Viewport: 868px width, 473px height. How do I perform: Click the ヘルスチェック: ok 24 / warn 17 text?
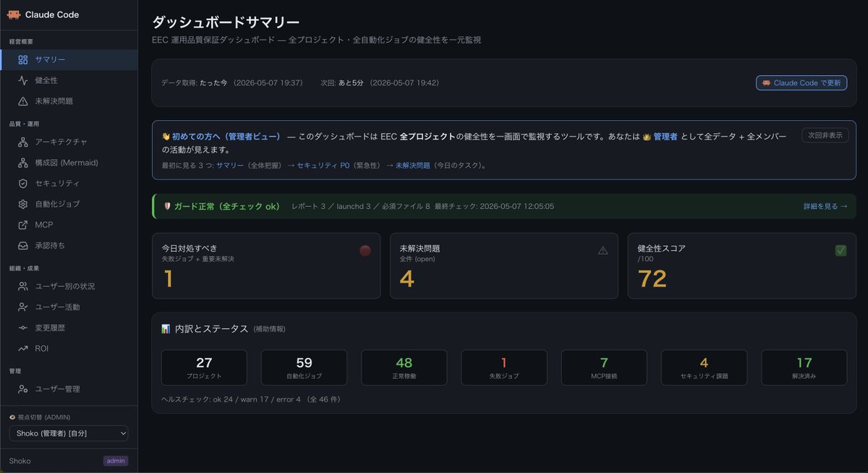click(x=251, y=399)
